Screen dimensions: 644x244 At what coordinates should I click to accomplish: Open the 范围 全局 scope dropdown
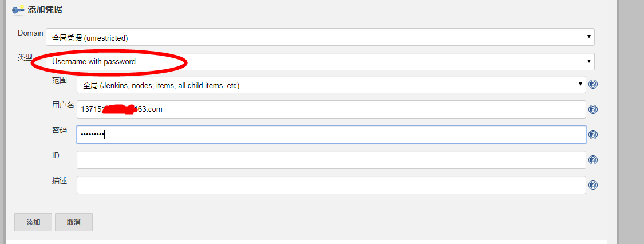pos(331,85)
